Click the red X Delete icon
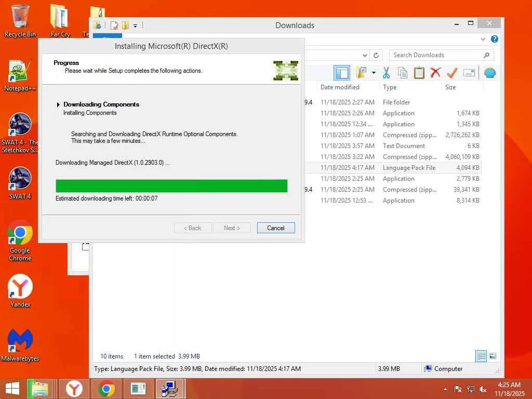Viewport: 532px width, 399px height. (435, 72)
